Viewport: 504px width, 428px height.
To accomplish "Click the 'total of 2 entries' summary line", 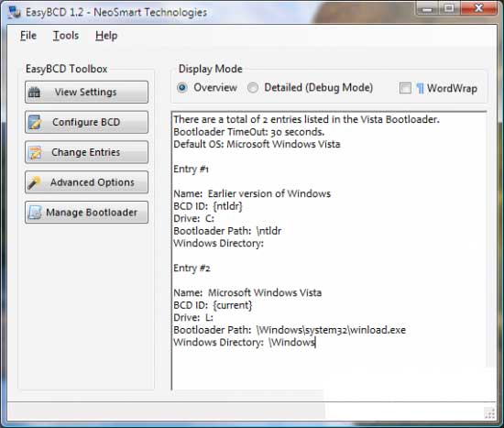I will coord(306,119).
